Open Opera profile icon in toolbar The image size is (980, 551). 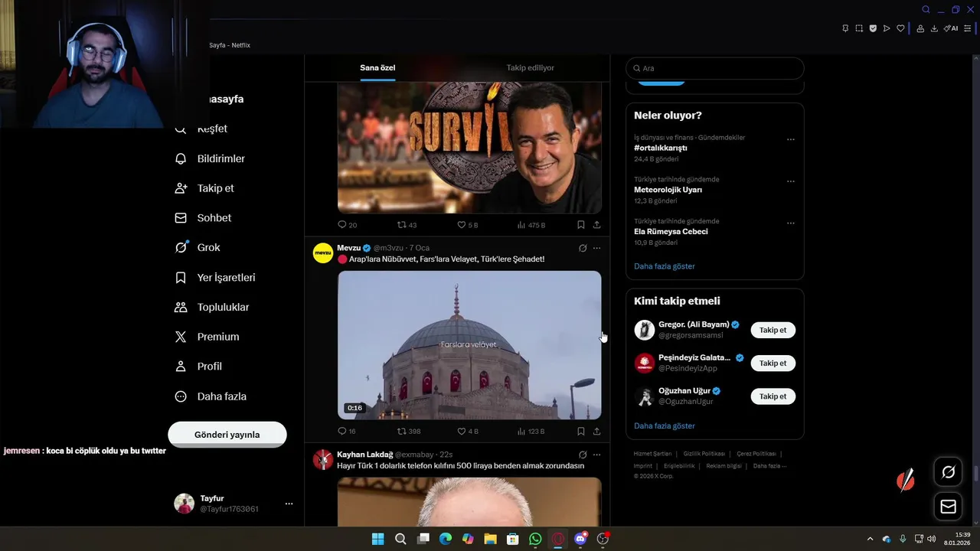click(x=920, y=28)
